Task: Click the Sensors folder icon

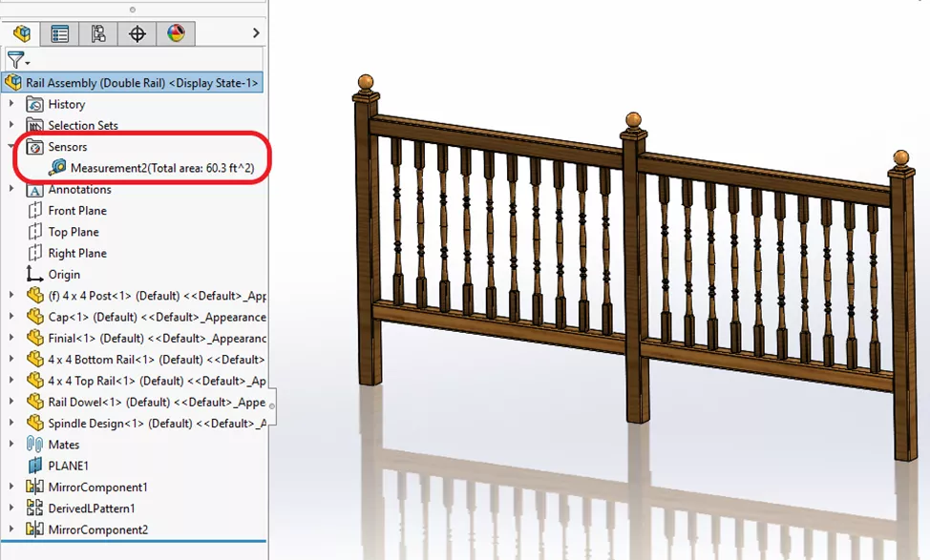Action: coord(34,147)
